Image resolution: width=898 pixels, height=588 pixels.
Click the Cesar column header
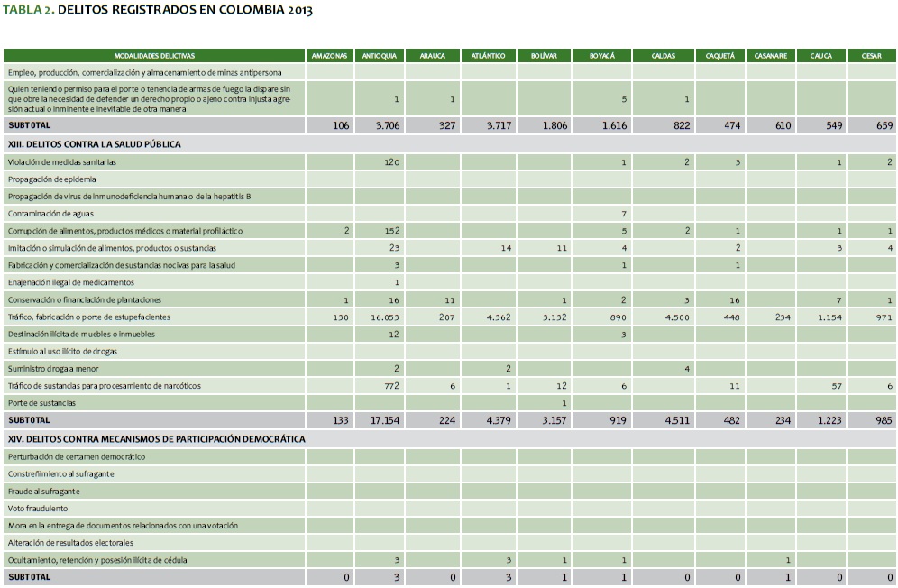(871, 56)
